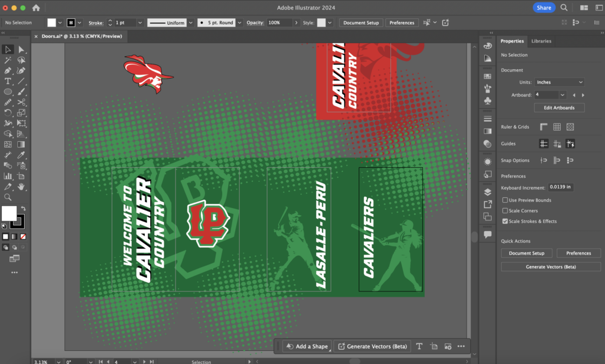The image size is (605, 364).
Task: Go to next artboard arrow in Properties
Action: tap(583, 95)
